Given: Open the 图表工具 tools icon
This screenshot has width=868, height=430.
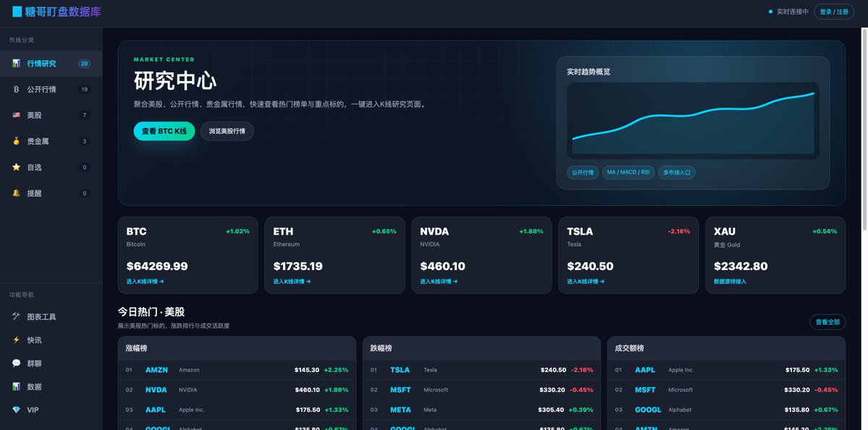Looking at the screenshot, I should point(16,316).
